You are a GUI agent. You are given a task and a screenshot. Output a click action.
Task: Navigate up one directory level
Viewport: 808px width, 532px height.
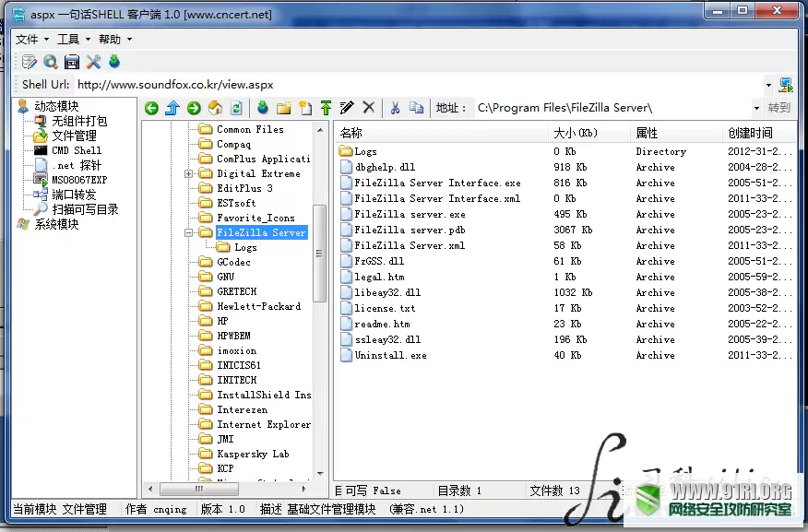tap(172, 107)
